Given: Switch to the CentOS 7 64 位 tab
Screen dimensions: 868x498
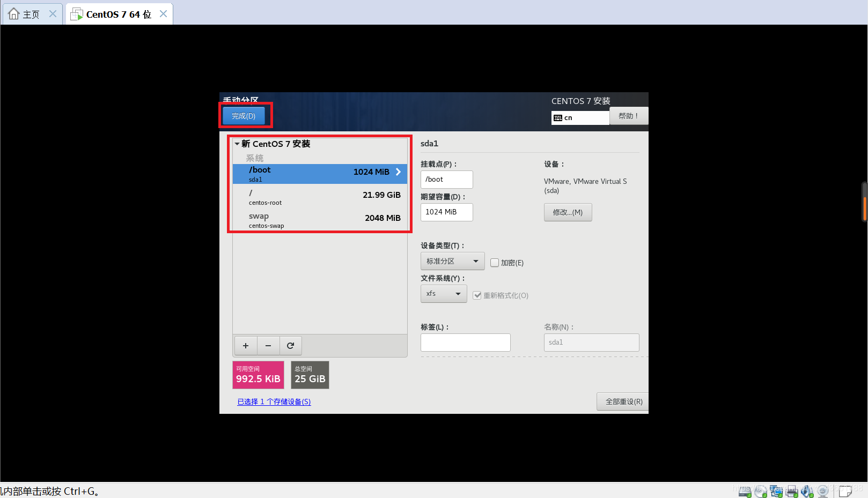Looking at the screenshot, I should point(119,14).
